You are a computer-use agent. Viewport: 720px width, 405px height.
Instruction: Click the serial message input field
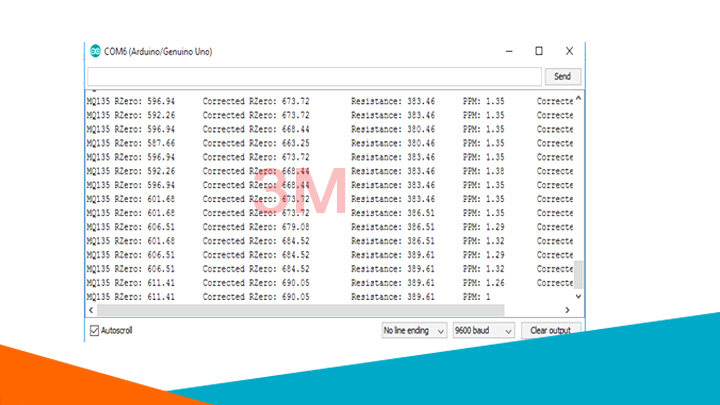point(315,76)
